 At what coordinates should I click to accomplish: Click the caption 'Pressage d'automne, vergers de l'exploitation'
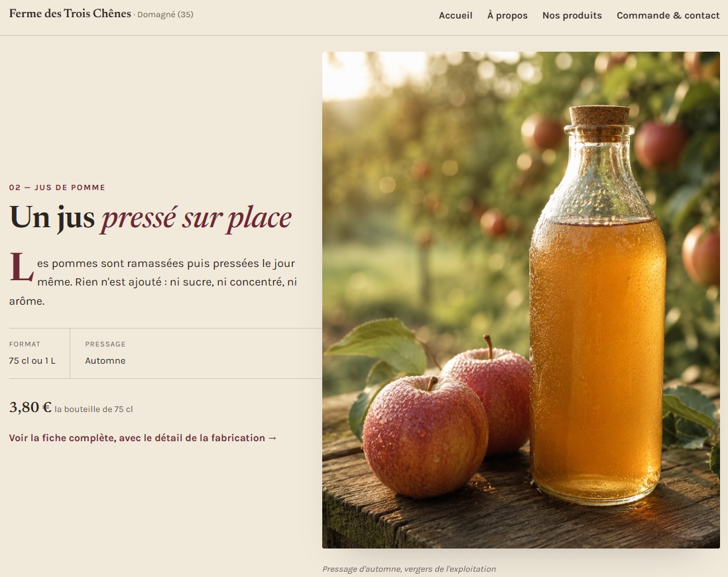tap(409, 568)
